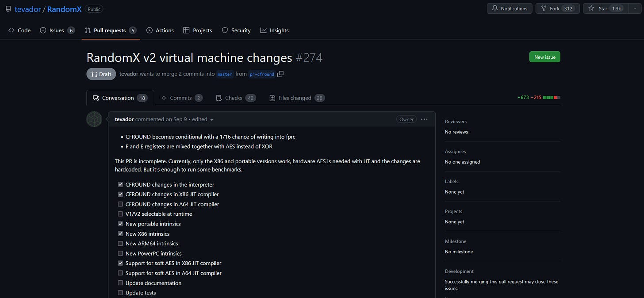Toggle 'CFROUND changes in the interpreter' checkbox

(x=120, y=184)
